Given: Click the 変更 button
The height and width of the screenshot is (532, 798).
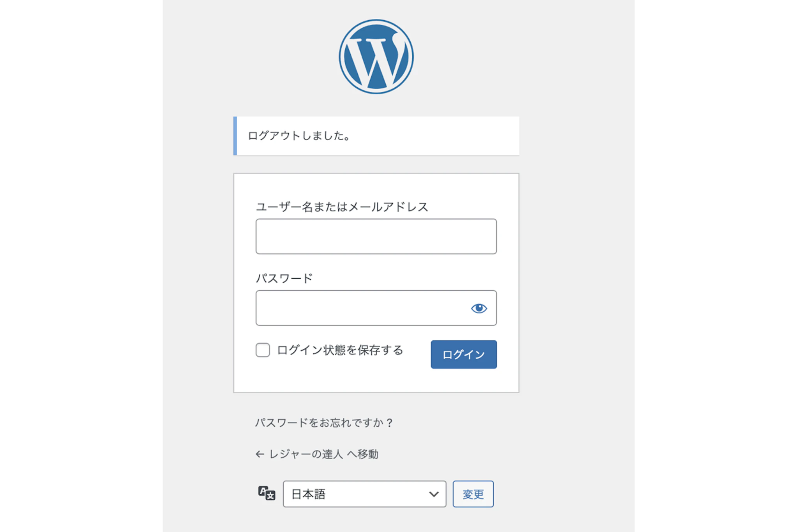Looking at the screenshot, I should pyautogui.click(x=473, y=494).
